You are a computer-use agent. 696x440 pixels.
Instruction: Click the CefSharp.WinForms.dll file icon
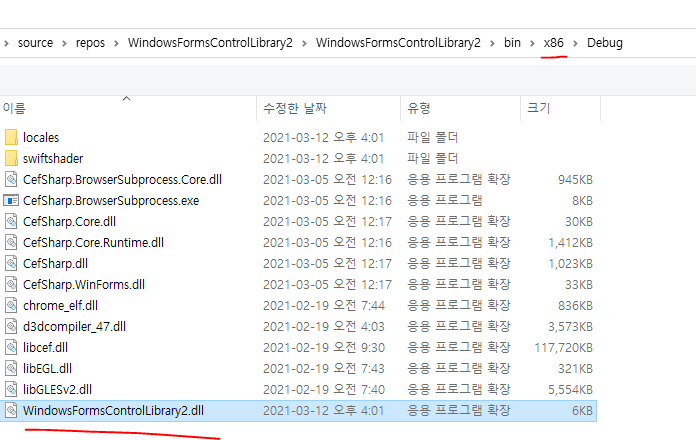[11, 284]
